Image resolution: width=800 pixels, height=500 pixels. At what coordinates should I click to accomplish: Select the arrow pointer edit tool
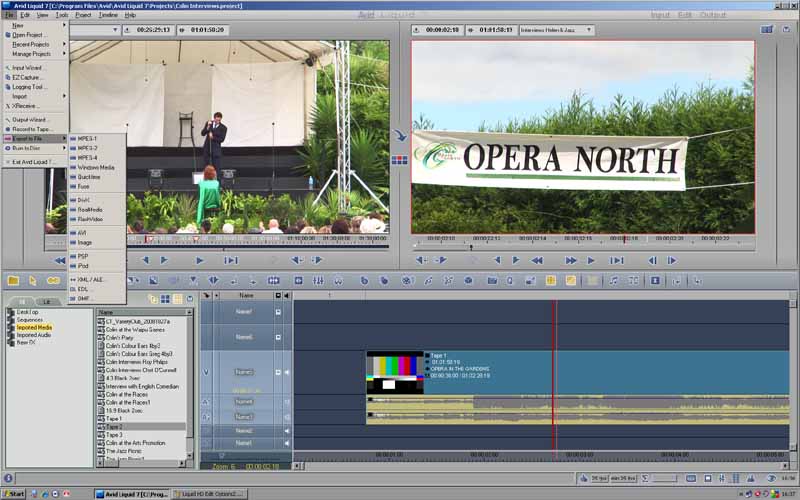click(x=33, y=281)
